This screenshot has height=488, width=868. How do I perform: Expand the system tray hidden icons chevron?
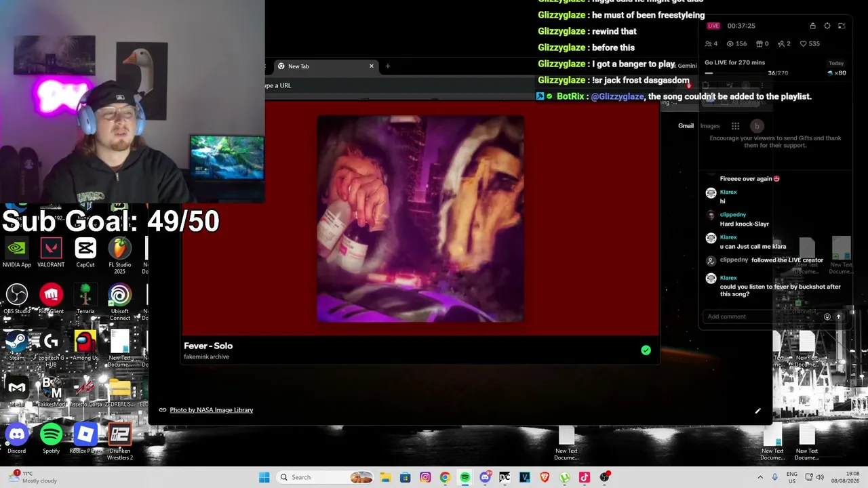[760, 477]
